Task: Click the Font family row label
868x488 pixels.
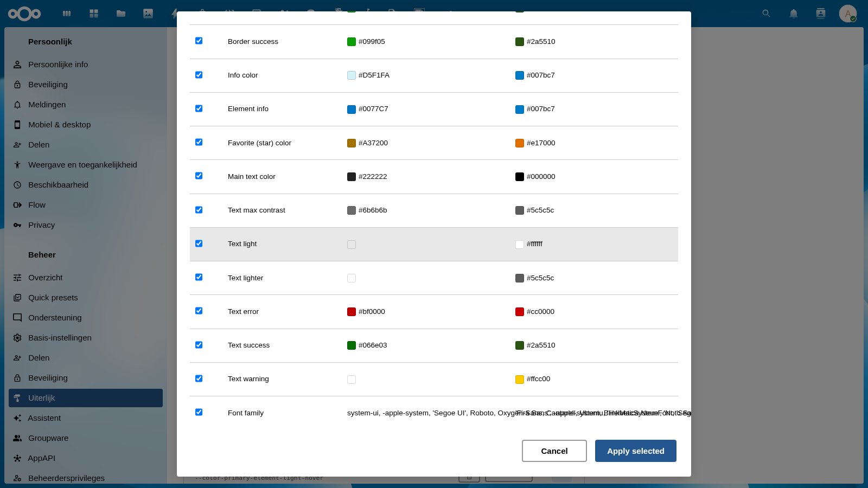Action: 246,413
